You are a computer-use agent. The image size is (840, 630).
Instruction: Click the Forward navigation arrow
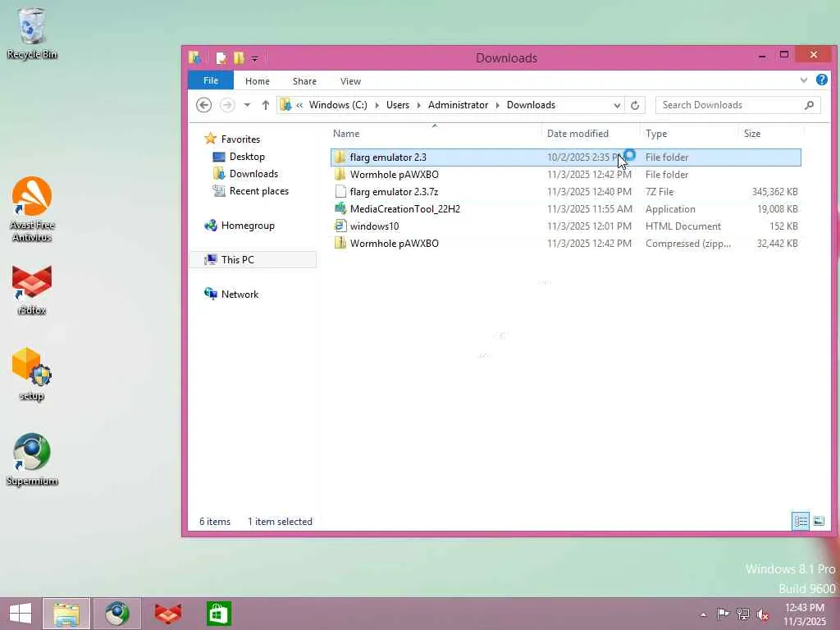pos(227,105)
